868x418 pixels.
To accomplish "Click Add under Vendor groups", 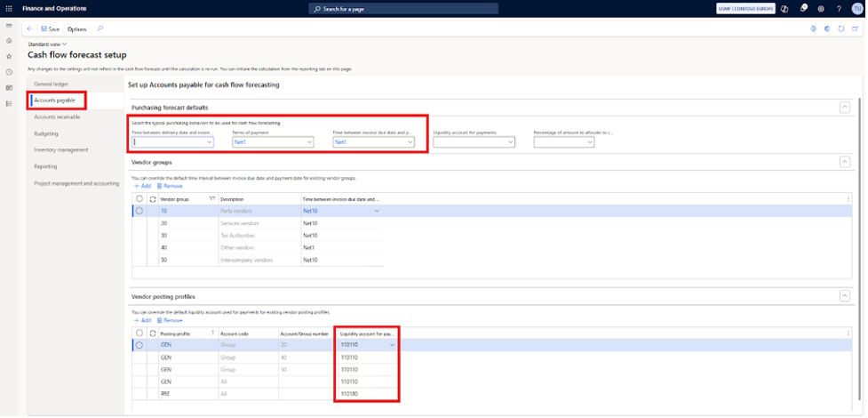I will click(142, 186).
